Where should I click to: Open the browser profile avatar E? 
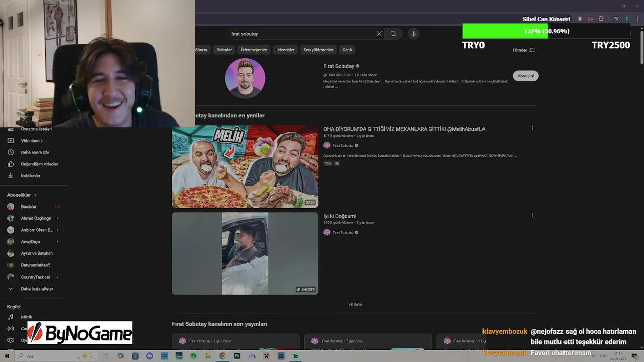point(627,19)
